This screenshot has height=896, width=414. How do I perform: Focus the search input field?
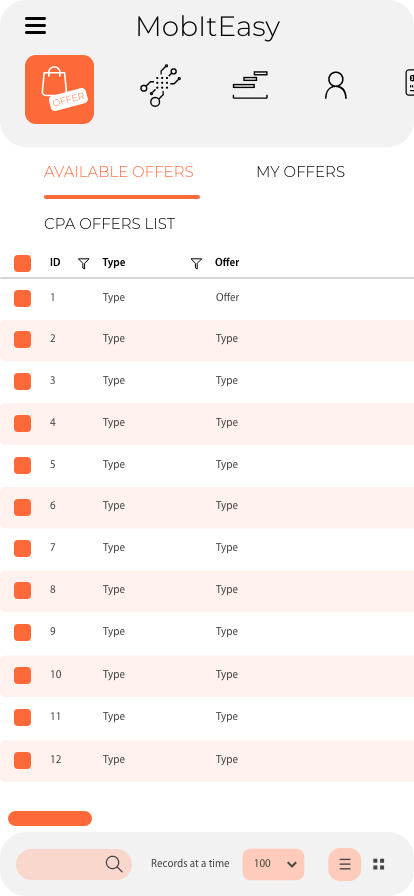[x=74, y=864]
